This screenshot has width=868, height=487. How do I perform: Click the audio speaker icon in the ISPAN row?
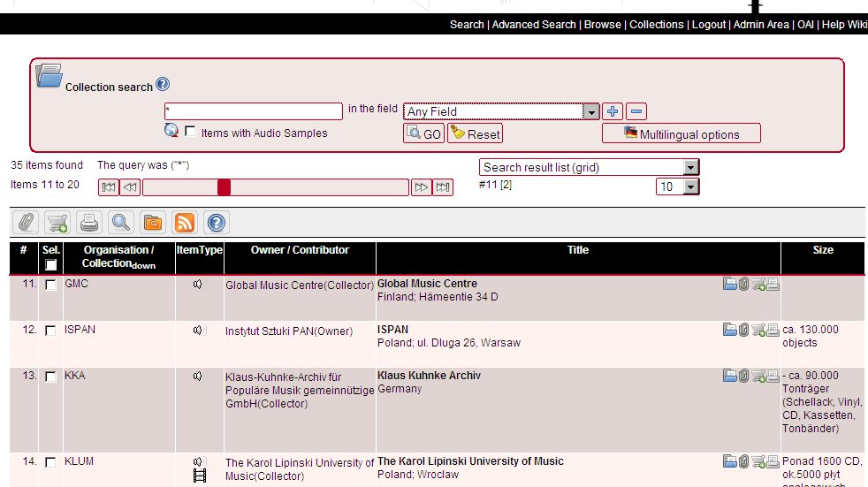tap(198, 331)
